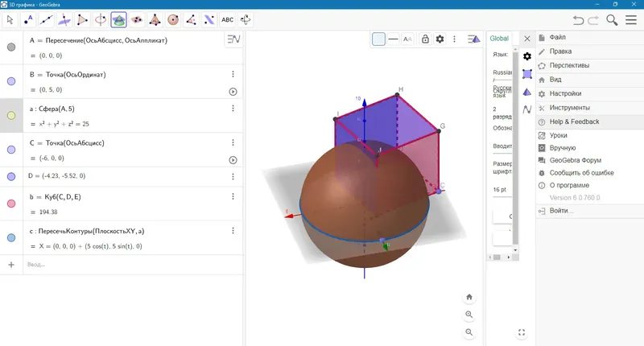Open style bar three-dots menu
The image size is (644, 346).
(x=454, y=39)
